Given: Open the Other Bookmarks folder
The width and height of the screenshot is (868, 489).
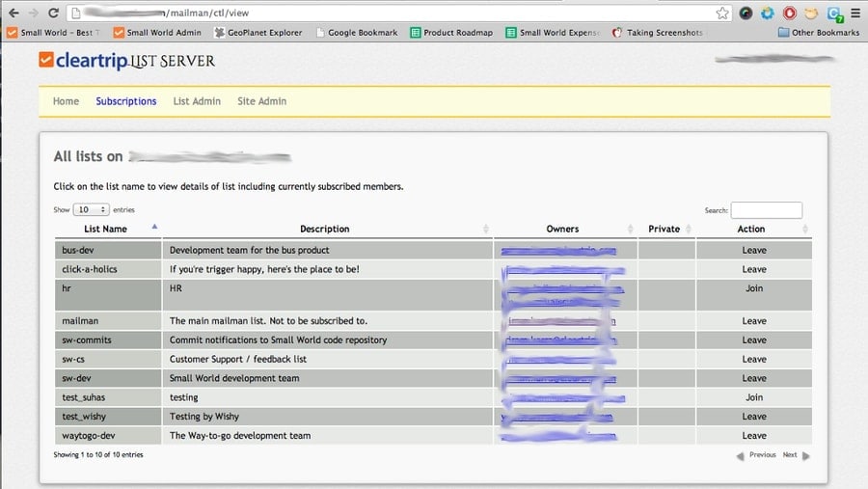Looking at the screenshot, I should (819, 33).
